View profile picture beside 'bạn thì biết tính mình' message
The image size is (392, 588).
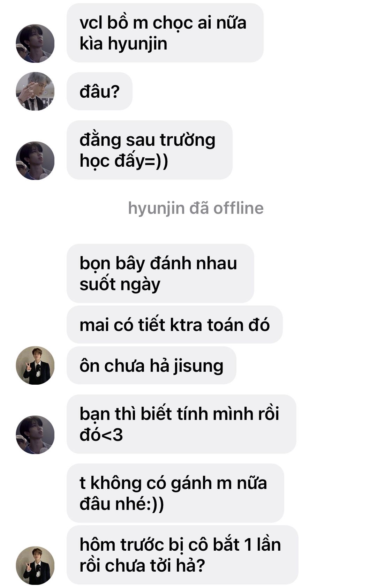[35, 435]
